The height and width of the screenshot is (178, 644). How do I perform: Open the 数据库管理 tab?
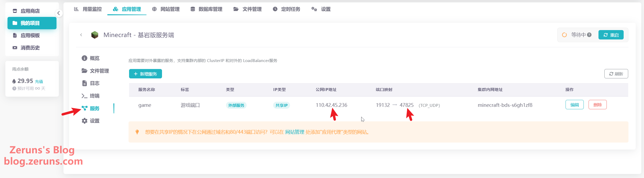click(x=206, y=9)
